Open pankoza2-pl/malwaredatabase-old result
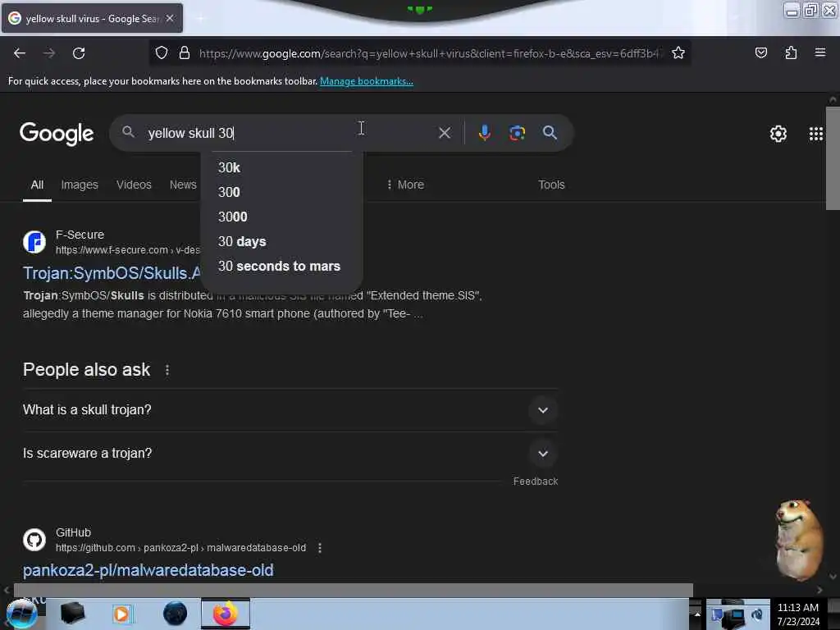840x630 pixels. 148,571
